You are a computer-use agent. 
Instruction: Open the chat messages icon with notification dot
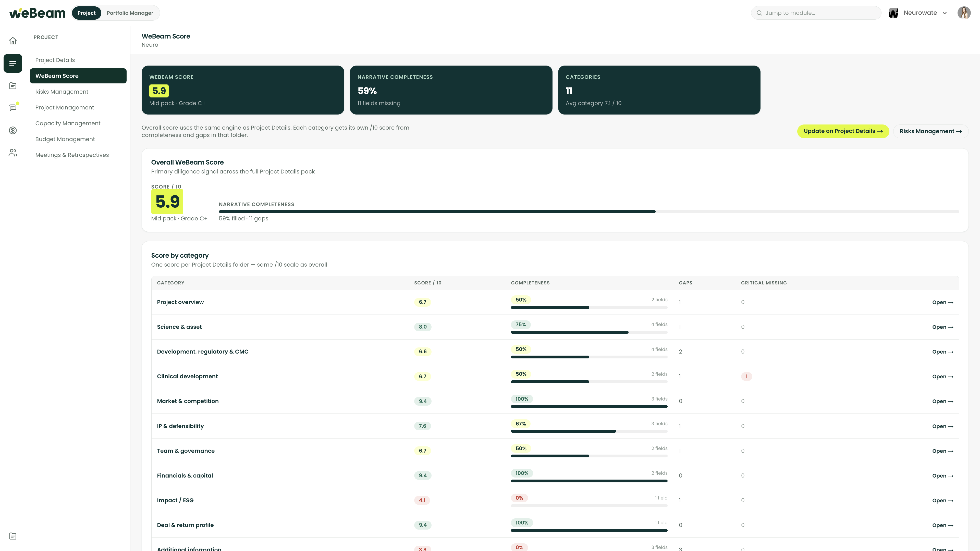point(13,108)
